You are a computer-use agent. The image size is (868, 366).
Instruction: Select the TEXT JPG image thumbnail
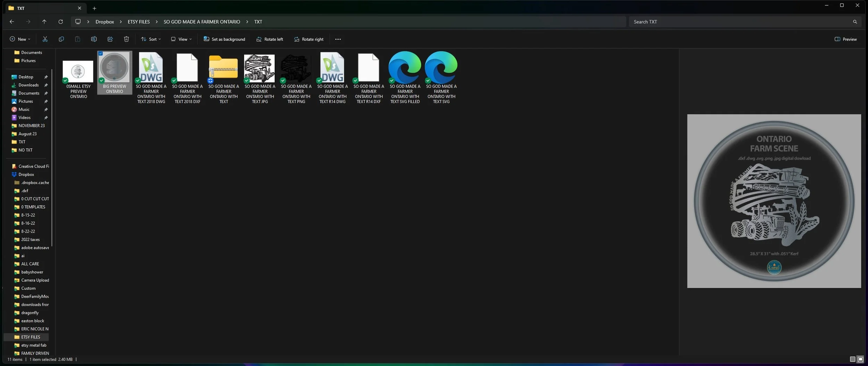pos(259,68)
